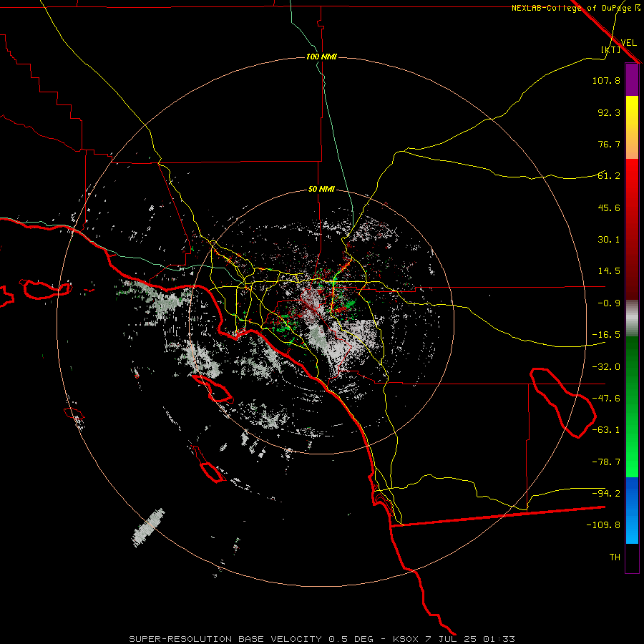Click the 100 NMI range ring label
The image size is (644, 644).
tap(321, 57)
